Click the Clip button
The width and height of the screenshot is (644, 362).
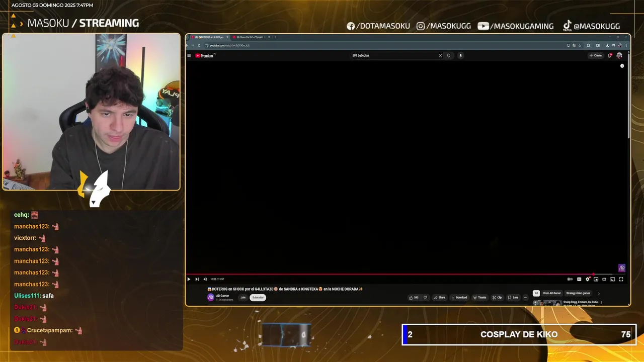(497, 297)
